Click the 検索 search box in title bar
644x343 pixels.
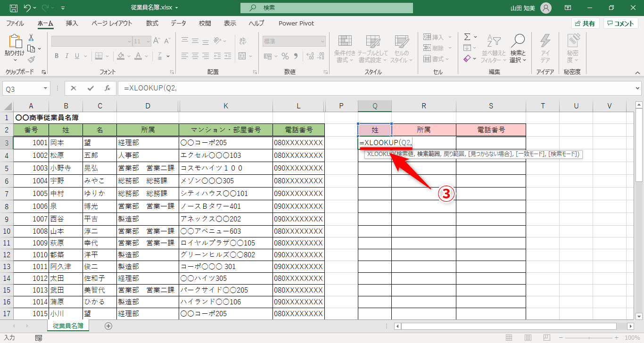tap(326, 8)
